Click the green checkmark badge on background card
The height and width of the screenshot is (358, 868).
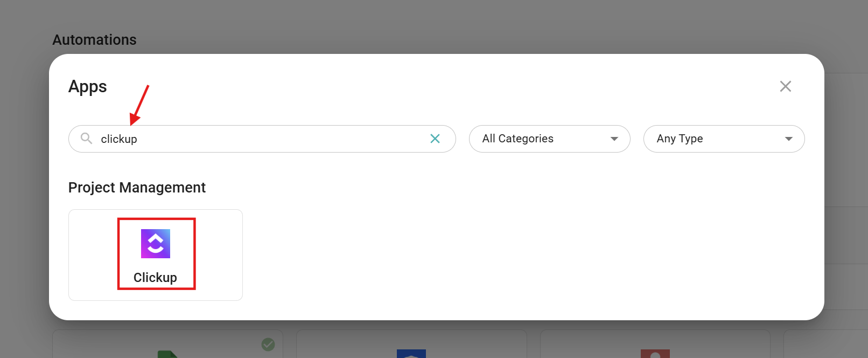tap(268, 344)
